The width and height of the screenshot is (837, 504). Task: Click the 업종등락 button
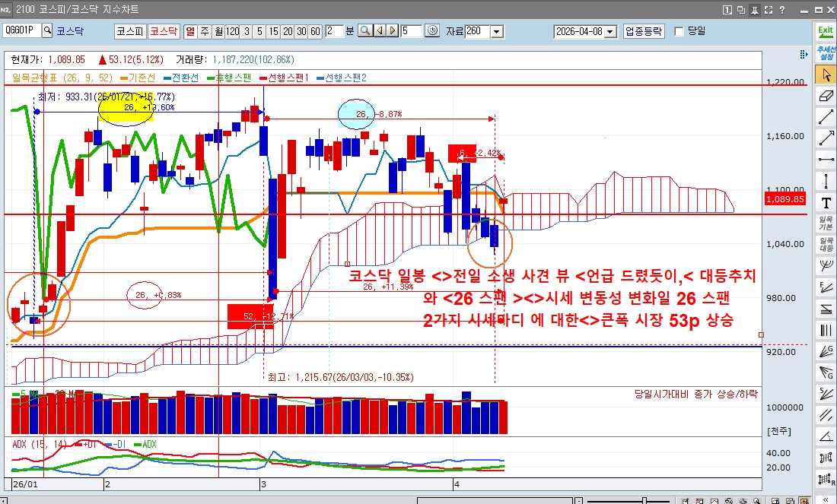coord(644,31)
